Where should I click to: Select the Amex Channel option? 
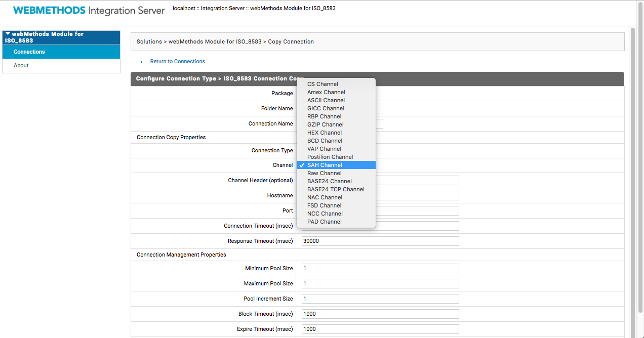click(336, 92)
